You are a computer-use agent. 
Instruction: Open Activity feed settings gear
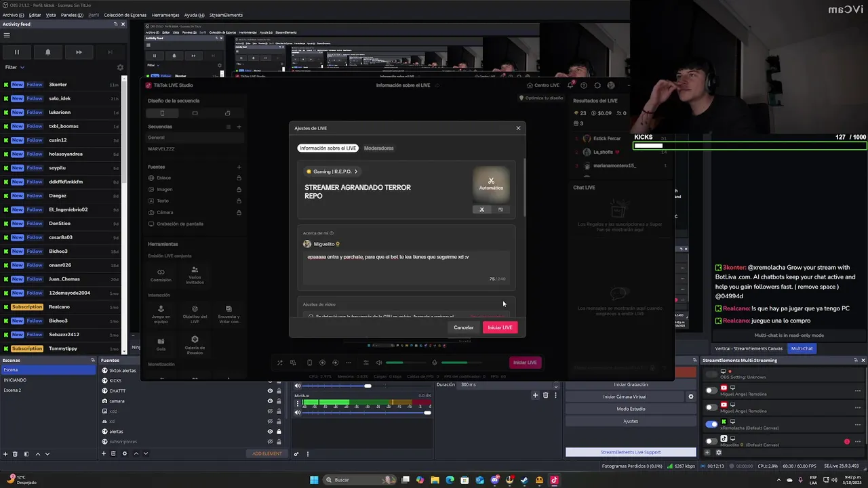(x=120, y=67)
